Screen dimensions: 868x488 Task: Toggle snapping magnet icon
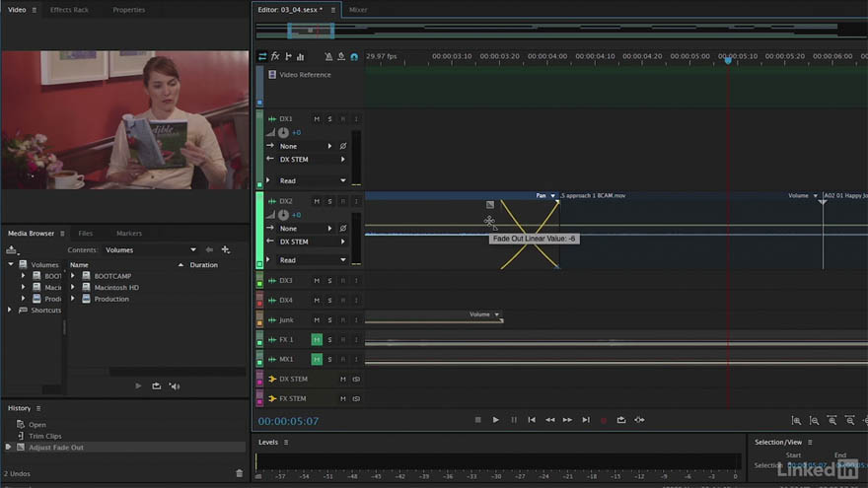pyautogui.click(x=354, y=56)
